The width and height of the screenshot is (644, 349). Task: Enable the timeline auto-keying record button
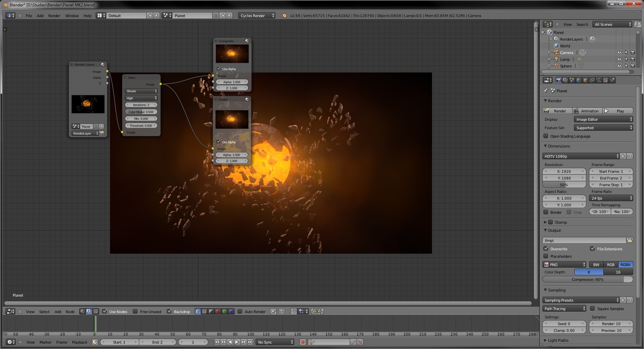[x=303, y=342]
